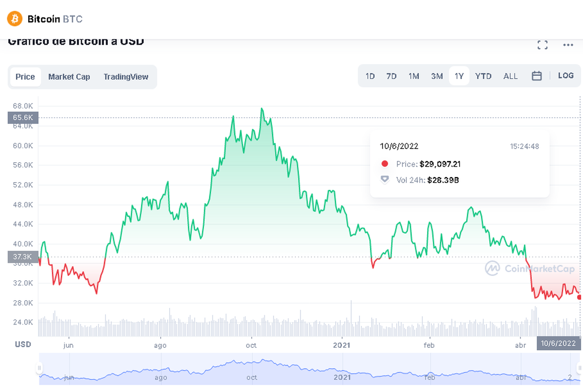Open fullscreen chart view icon
This screenshot has width=583, height=392.
click(x=543, y=45)
